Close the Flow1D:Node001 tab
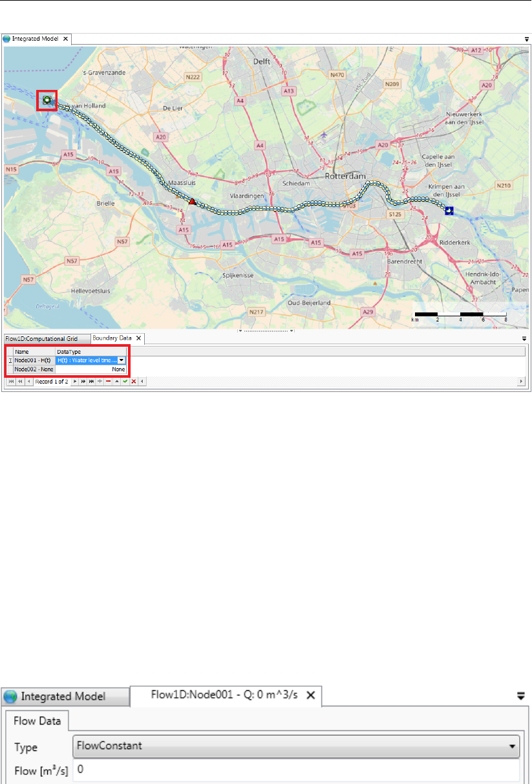This screenshot has width=532, height=784. tap(310, 695)
